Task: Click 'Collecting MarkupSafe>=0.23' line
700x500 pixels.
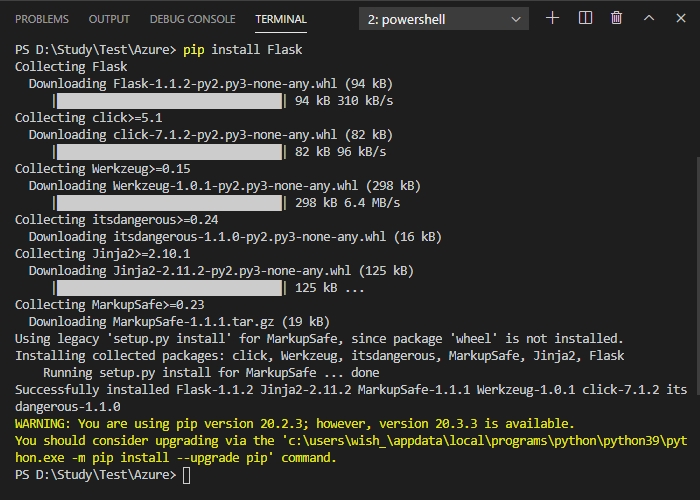Action: (x=109, y=304)
